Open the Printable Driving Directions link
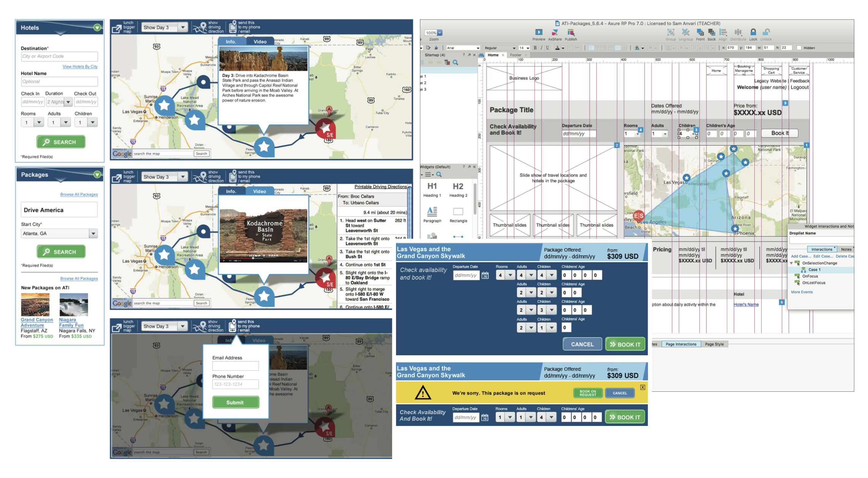868x478 pixels. (x=381, y=187)
